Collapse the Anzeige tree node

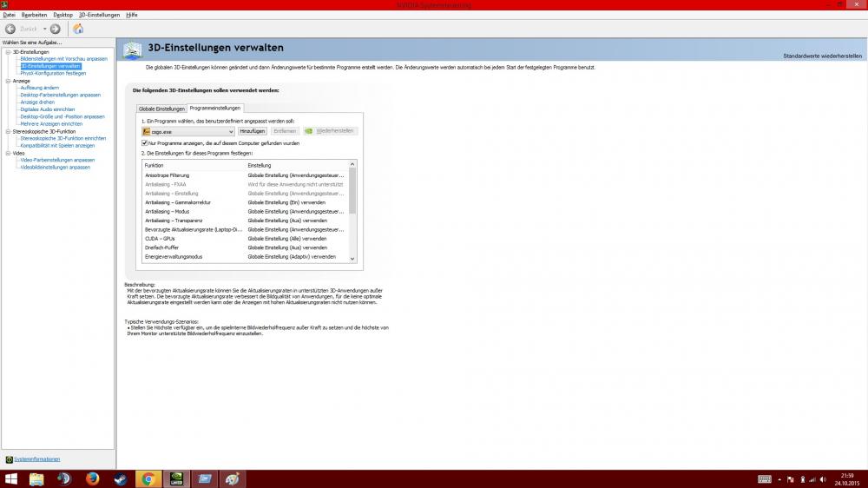click(x=5, y=81)
